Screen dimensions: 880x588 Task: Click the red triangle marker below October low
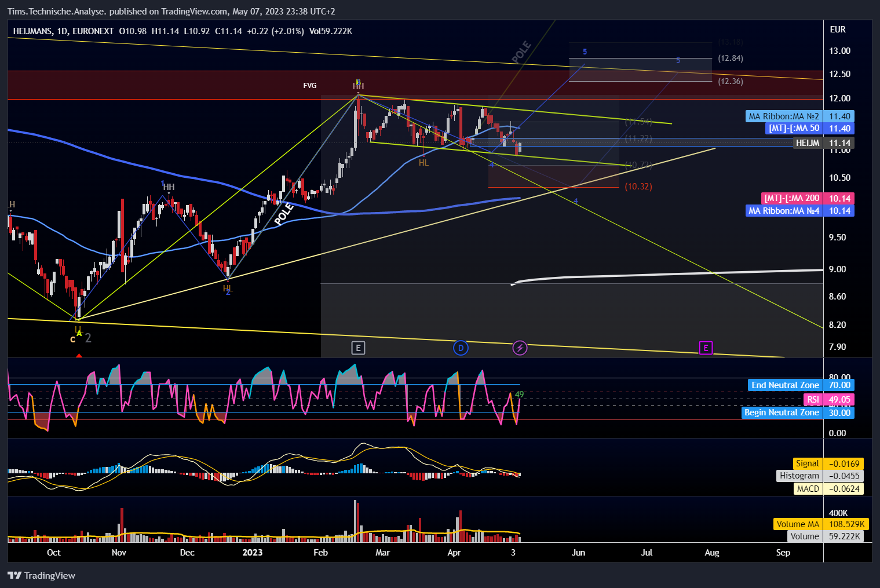click(79, 355)
